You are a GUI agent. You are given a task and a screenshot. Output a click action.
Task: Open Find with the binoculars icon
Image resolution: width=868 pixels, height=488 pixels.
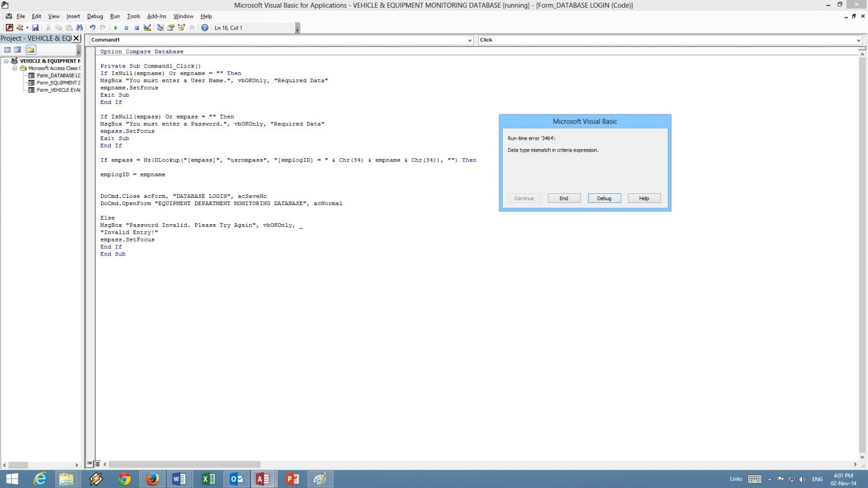79,27
